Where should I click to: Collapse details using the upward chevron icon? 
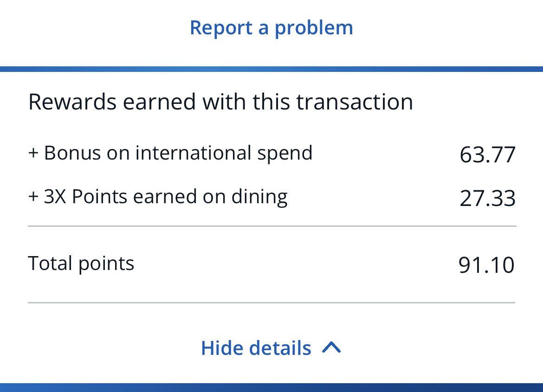click(331, 347)
